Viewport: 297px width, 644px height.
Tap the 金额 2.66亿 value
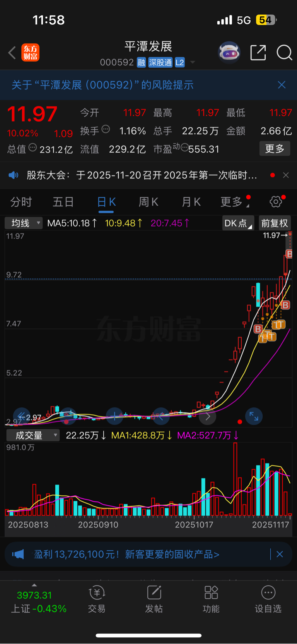pos(276,131)
